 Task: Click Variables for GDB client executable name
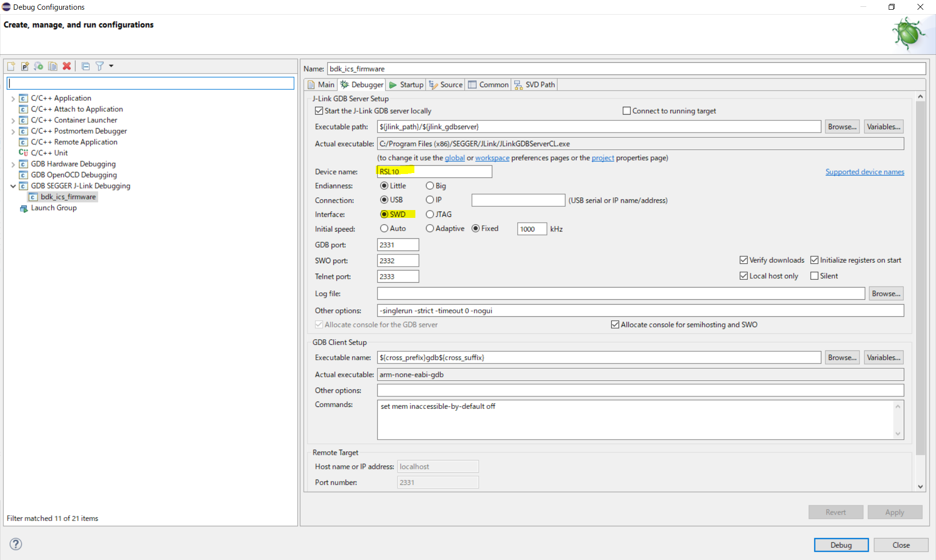883,358
